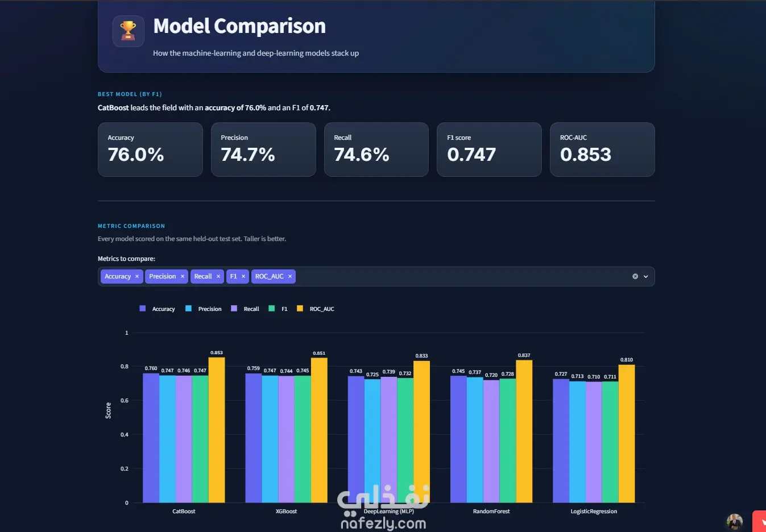Viewport: 766px width, 532px height.
Task: Click XGBoost ROC_AUC bar labeled 0.851
Action: pyautogui.click(x=319, y=430)
